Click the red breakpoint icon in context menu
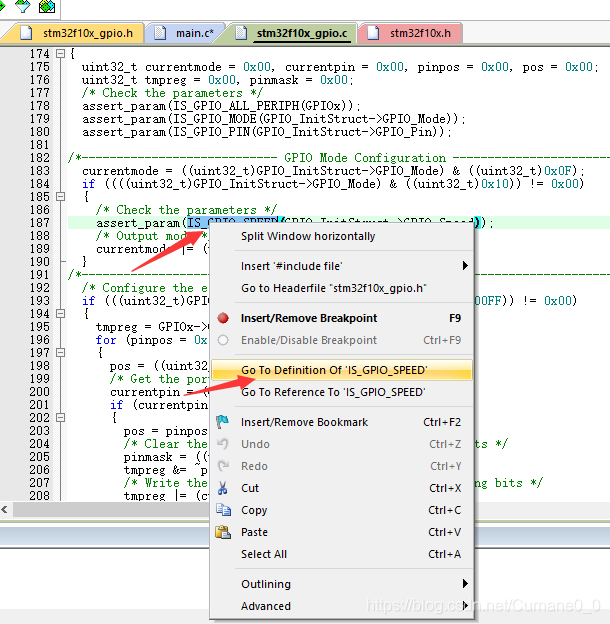The height and width of the screenshot is (624, 610). 223,318
